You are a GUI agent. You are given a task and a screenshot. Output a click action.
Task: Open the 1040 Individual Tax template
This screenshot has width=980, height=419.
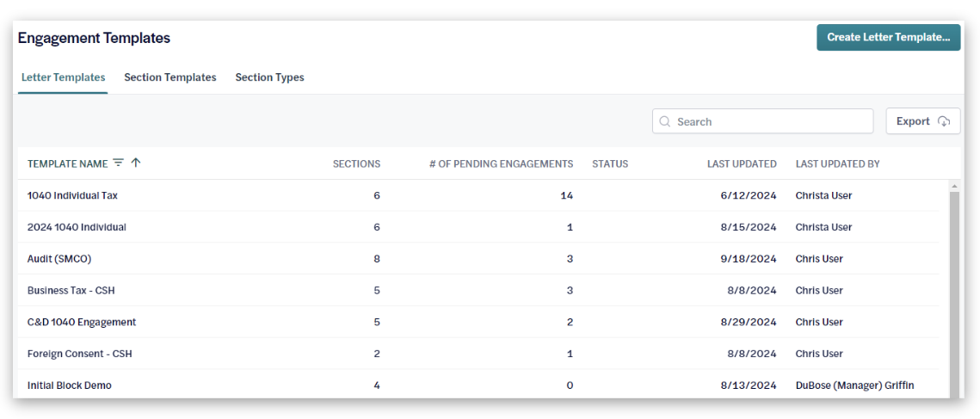72,195
